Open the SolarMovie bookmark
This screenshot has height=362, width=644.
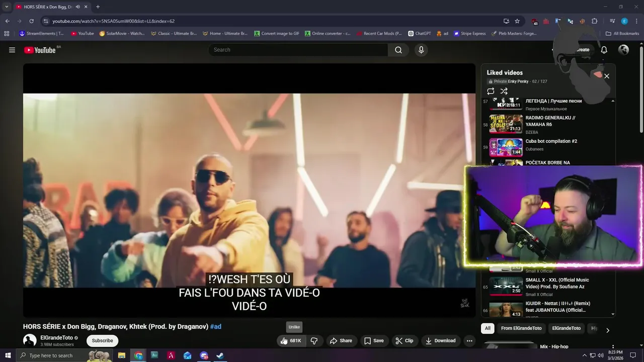[122, 34]
